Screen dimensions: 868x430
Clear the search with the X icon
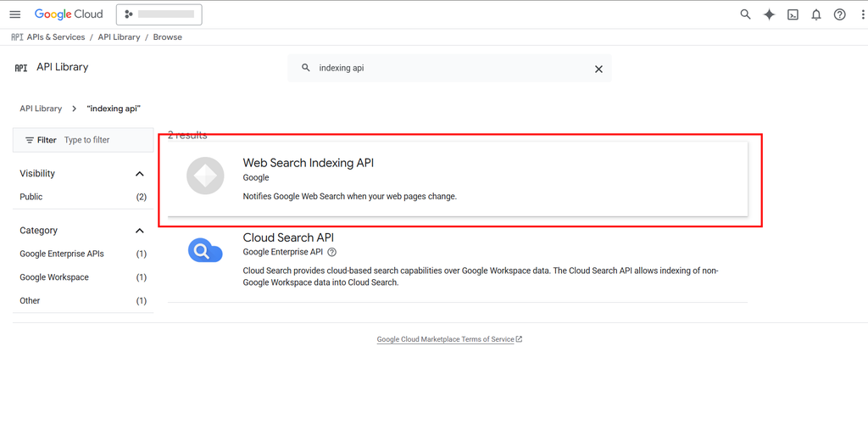[x=598, y=69]
